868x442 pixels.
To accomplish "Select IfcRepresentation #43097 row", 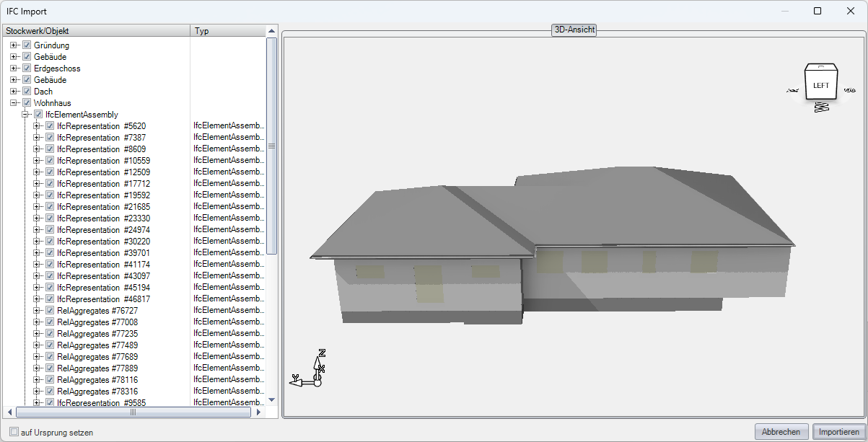I will (104, 276).
